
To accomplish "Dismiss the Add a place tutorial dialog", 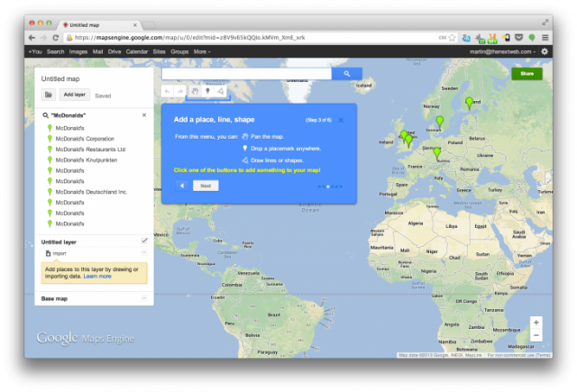I will coord(343,118).
